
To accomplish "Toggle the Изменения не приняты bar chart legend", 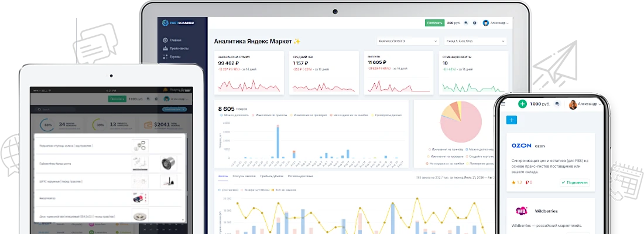I will pos(270,116).
